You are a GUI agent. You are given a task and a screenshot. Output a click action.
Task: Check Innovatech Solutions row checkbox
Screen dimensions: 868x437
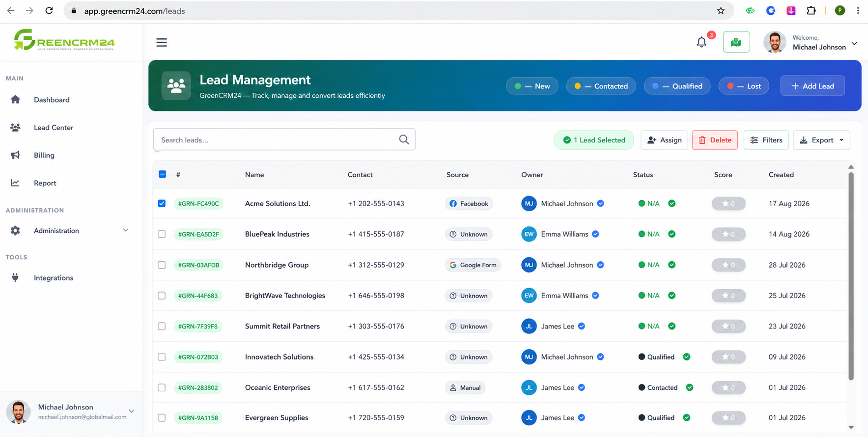[x=162, y=357]
